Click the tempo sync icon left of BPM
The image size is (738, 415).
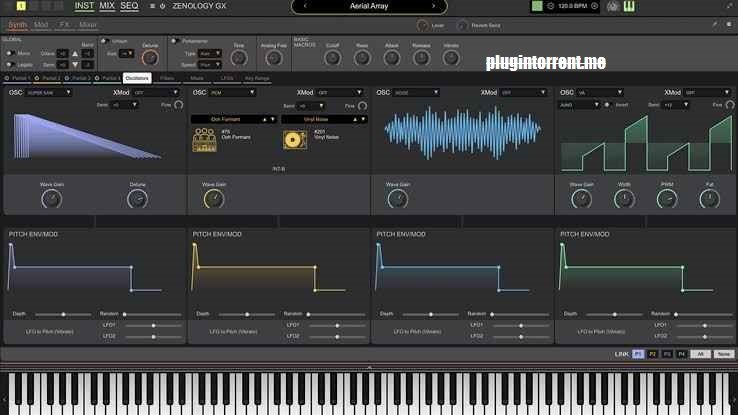[x=550, y=6]
